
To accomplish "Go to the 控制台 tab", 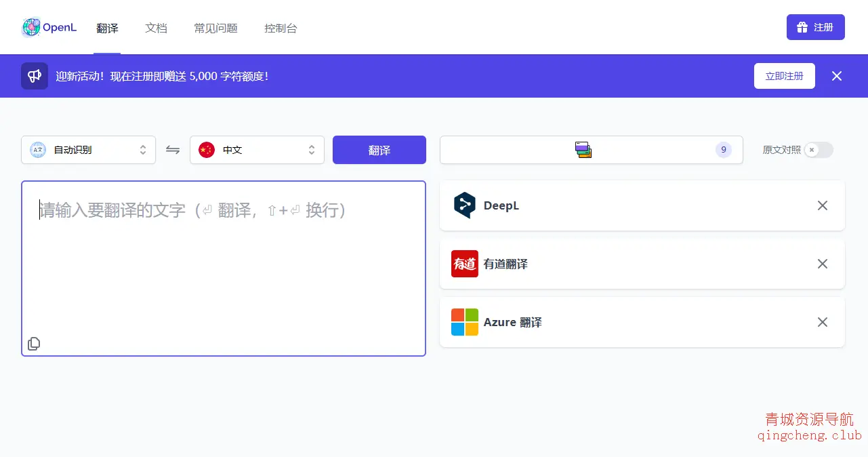I will pyautogui.click(x=281, y=28).
